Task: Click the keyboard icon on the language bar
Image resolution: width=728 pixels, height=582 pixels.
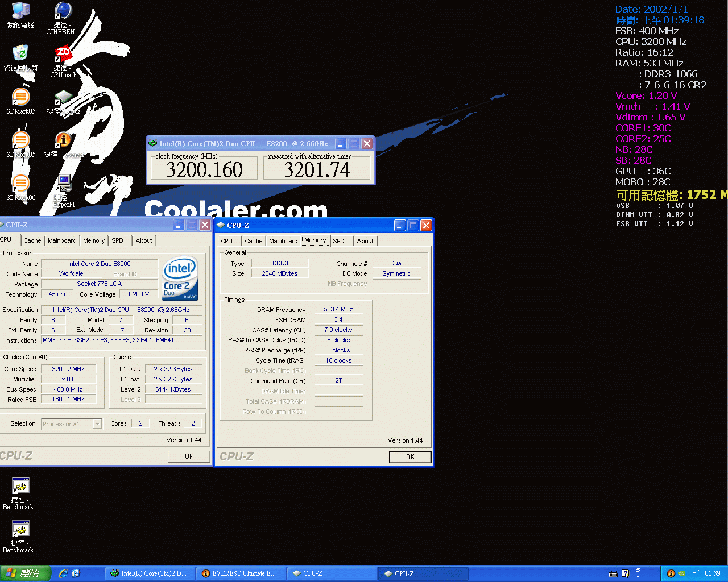Action: pyautogui.click(x=613, y=573)
